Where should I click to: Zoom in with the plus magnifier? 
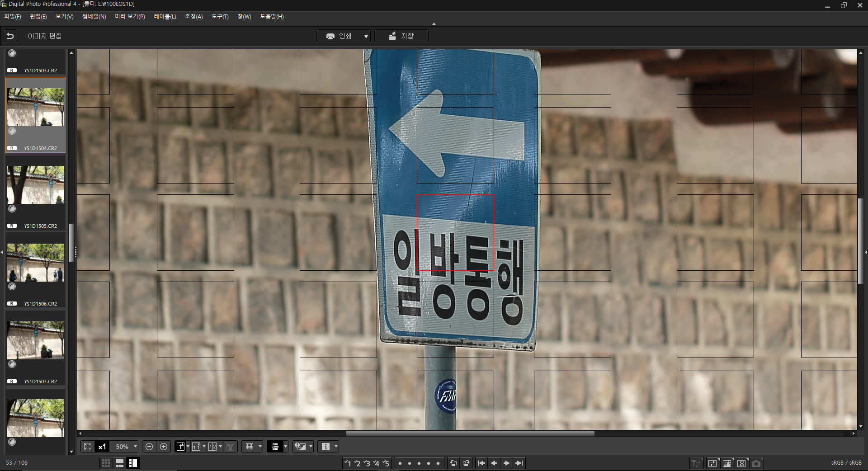(164, 447)
